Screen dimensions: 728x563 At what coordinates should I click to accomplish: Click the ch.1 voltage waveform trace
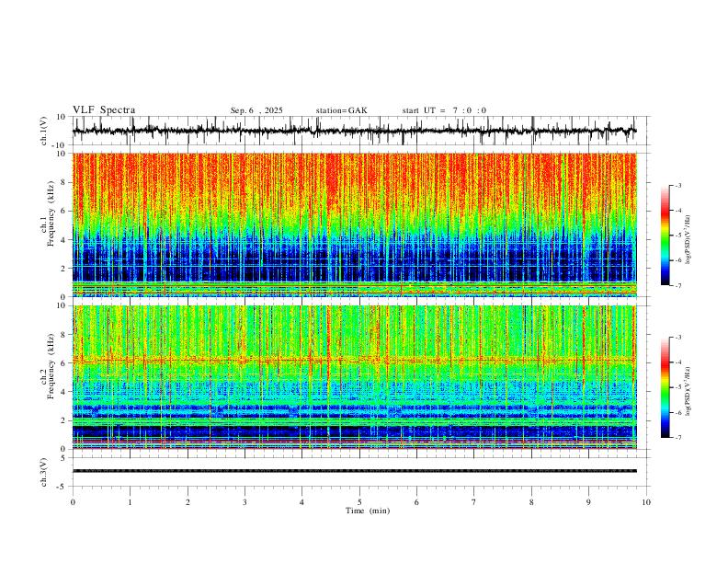click(355, 131)
